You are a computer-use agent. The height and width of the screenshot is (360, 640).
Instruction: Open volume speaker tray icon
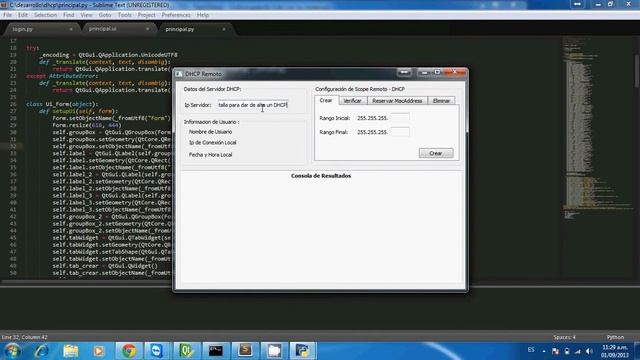589,351
